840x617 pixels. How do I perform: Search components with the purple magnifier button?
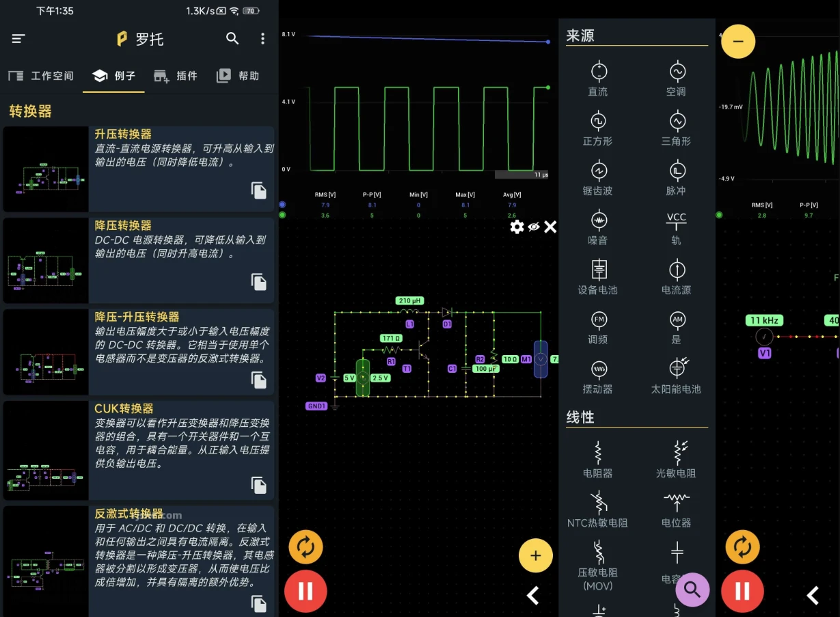click(692, 589)
